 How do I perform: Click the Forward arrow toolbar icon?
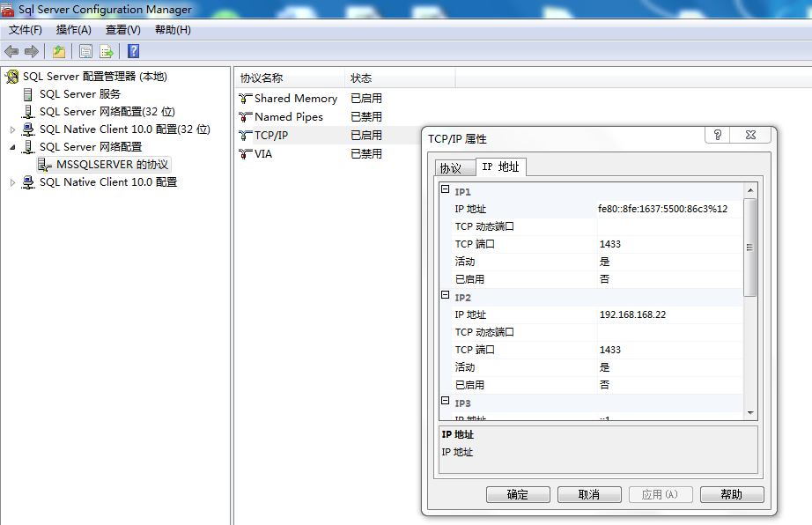32,51
